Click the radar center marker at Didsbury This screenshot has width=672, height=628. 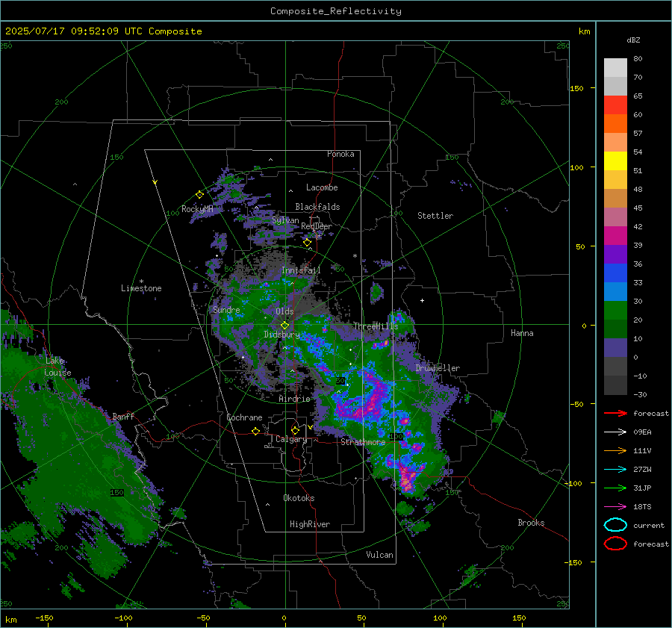pyautogui.click(x=284, y=326)
